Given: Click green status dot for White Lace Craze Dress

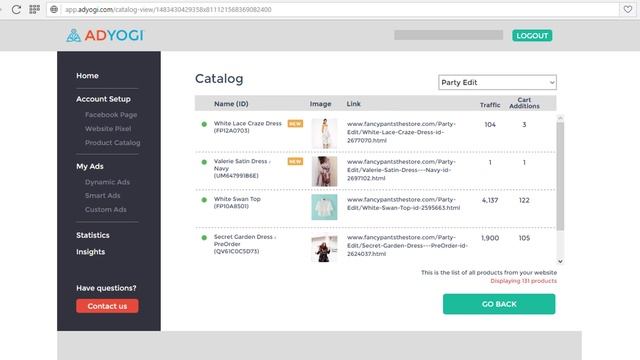Looking at the screenshot, I should point(204,124).
